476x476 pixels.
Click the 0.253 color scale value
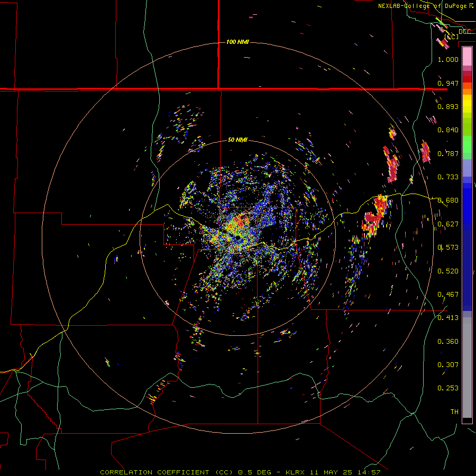pos(448,388)
